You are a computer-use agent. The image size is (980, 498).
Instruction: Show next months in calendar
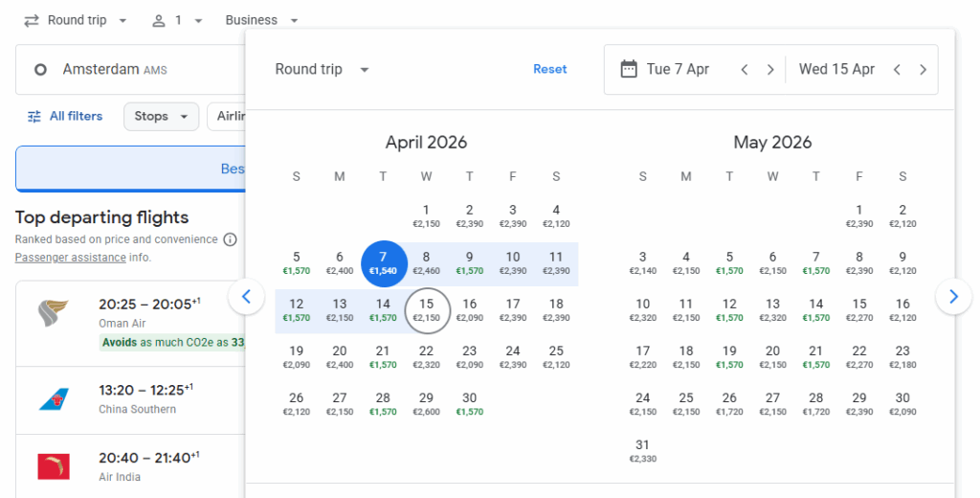pyautogui.click(x=953, y=297)
